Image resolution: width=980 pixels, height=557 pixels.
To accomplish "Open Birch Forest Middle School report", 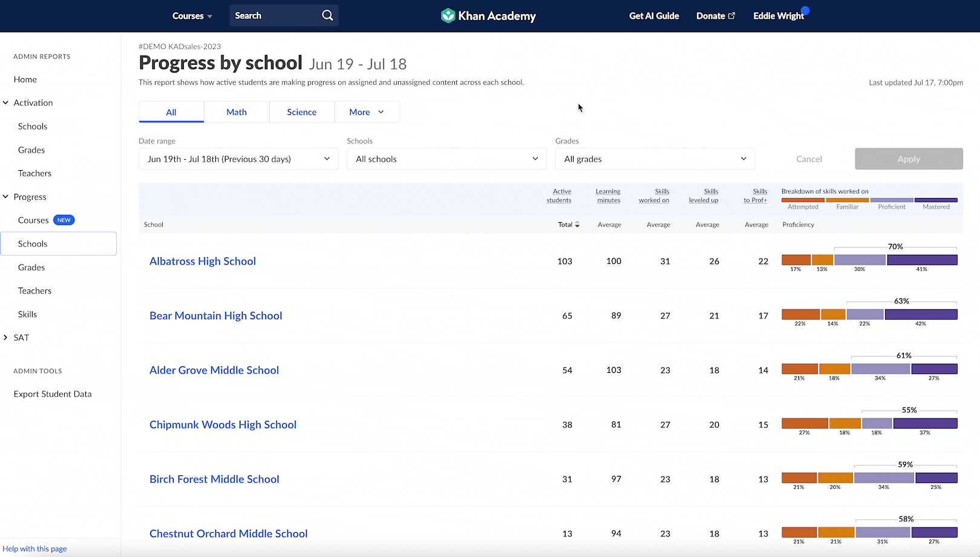I will [214, 480].
